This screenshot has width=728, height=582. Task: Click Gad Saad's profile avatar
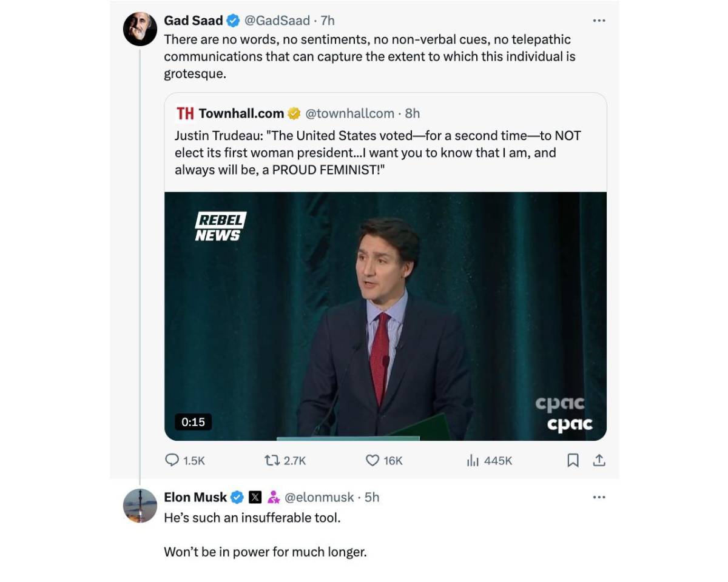140,27
